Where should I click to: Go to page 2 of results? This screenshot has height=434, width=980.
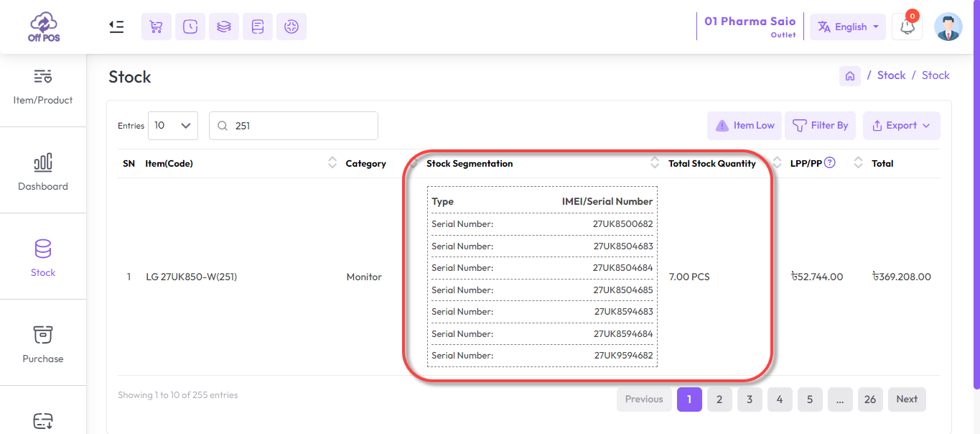[x=719, y=400]
